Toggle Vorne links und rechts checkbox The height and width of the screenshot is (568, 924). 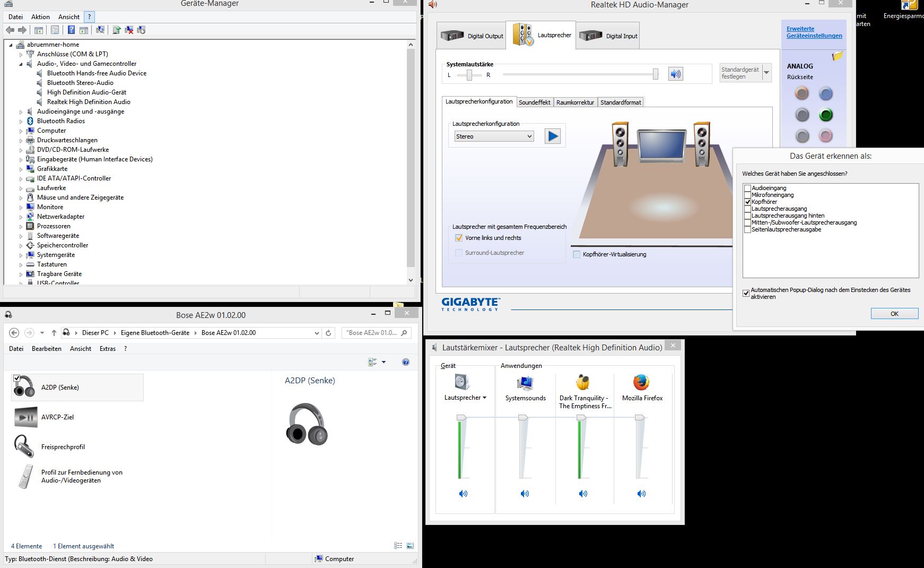459,238
